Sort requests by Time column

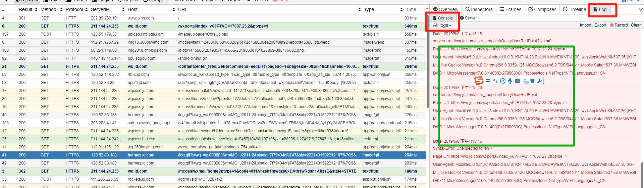click(x=411, y=9)
